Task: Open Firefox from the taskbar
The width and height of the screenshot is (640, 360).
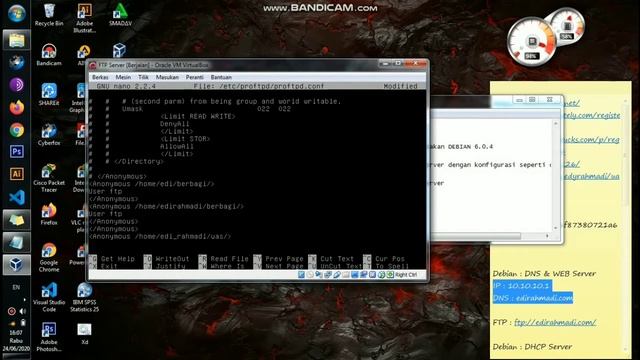Action: point(16,108)
